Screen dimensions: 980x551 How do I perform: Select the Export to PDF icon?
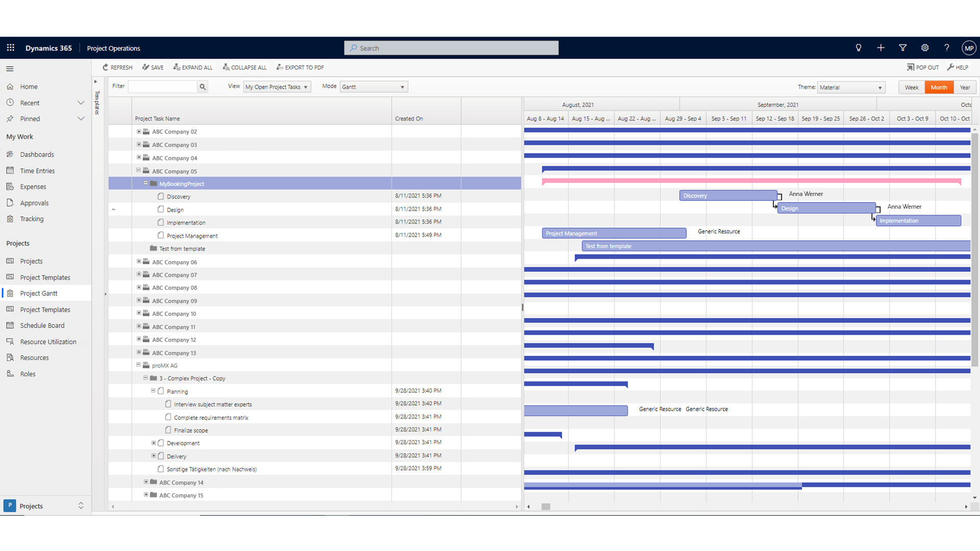coord(280,67)
